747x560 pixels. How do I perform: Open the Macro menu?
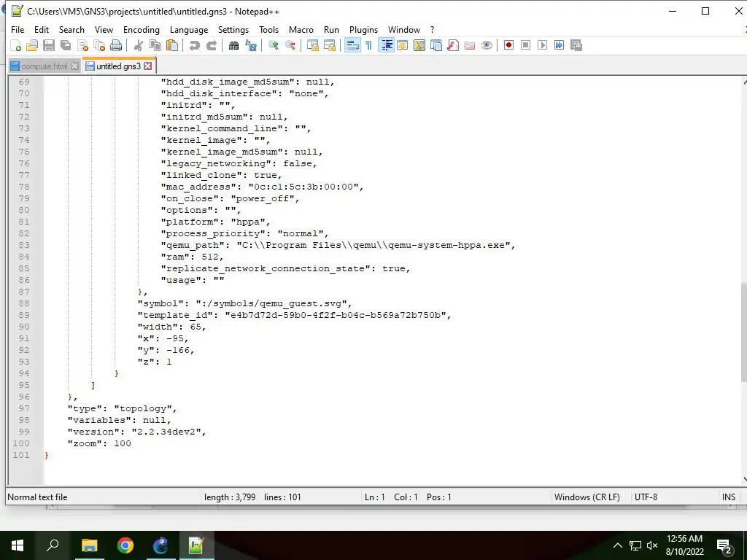(x=301, y=29)
